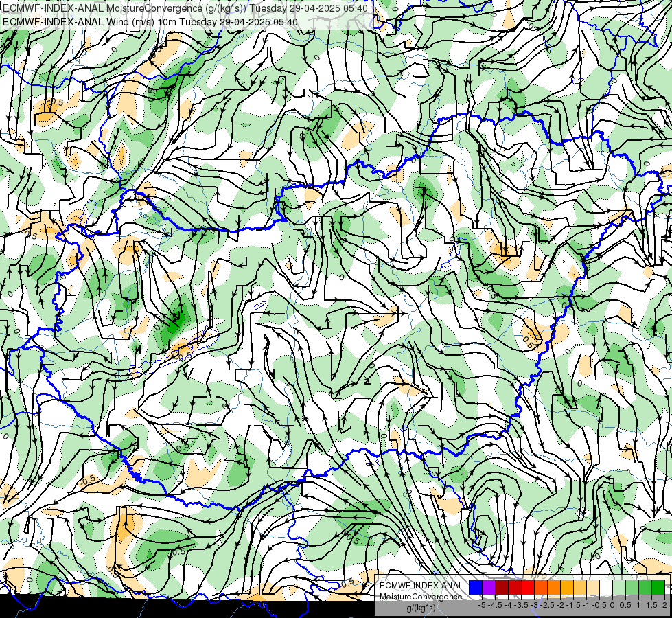Click the lightest green legend swatch
The image size is (672, 618).
click(619, 588)
